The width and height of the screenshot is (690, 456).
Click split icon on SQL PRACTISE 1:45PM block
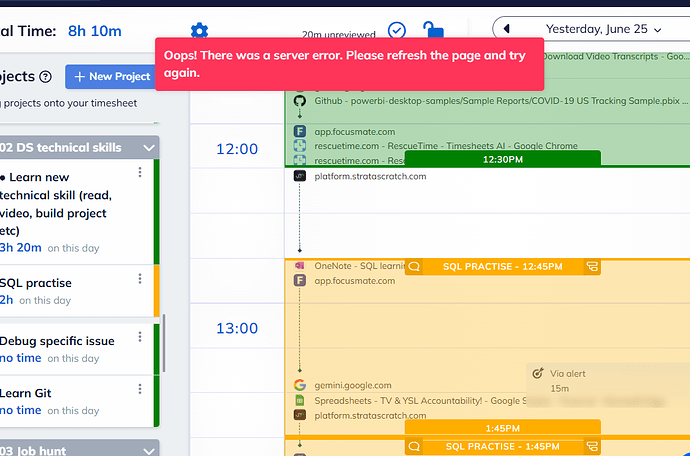click(x=592, y=446)
